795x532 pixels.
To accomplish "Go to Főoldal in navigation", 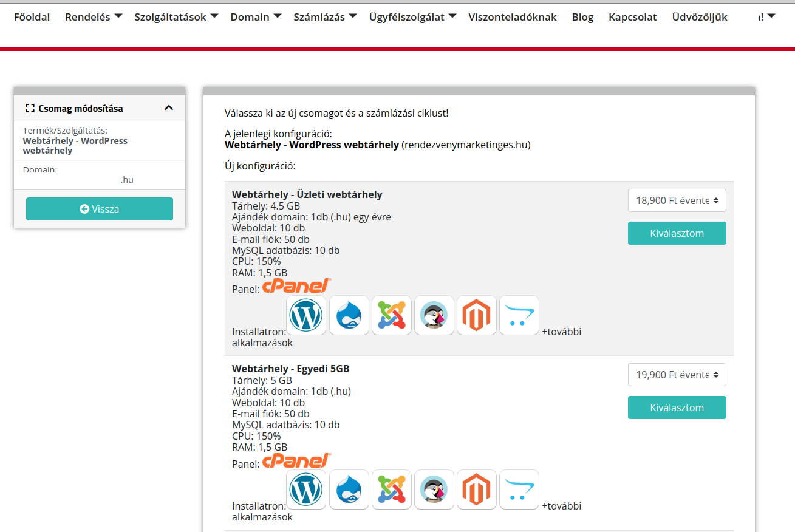I will [x=32, y=17].
